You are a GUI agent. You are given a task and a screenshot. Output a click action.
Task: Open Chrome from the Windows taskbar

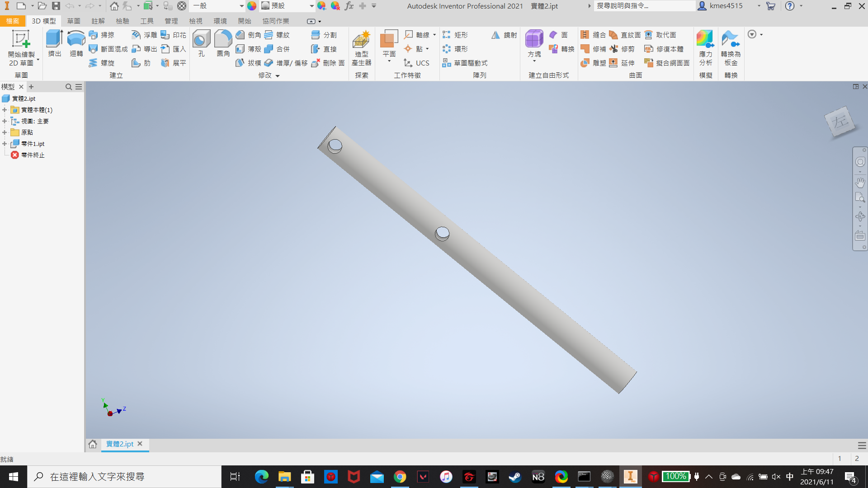click(x=400, y=477)
